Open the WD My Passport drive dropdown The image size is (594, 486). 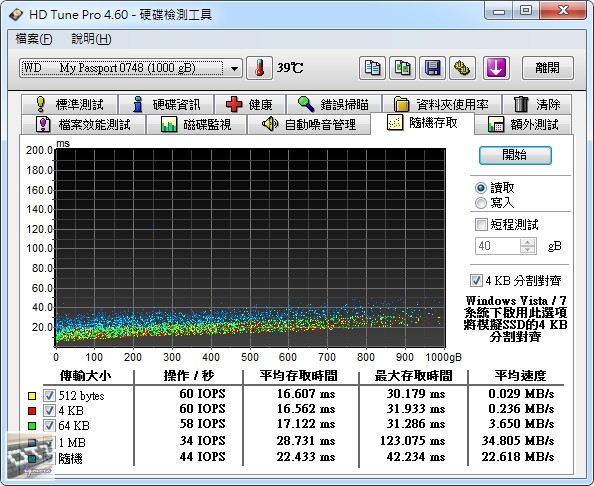tap(131, 68)
